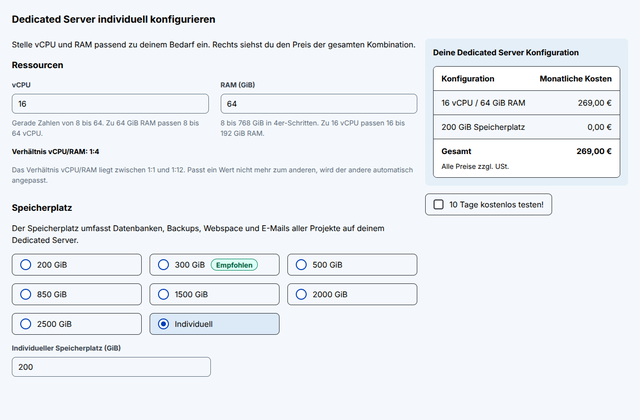Click the Monatliche Kosten column header
Screen dimensions: 640x420
click(576, 79)
